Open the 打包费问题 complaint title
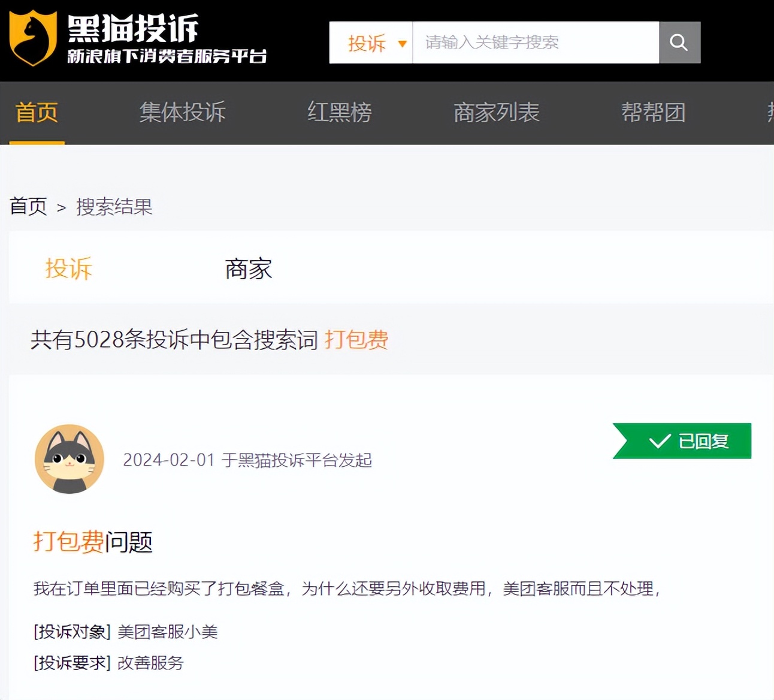The image size is (774, 700). pyautogui.click(x=93, y=542)
